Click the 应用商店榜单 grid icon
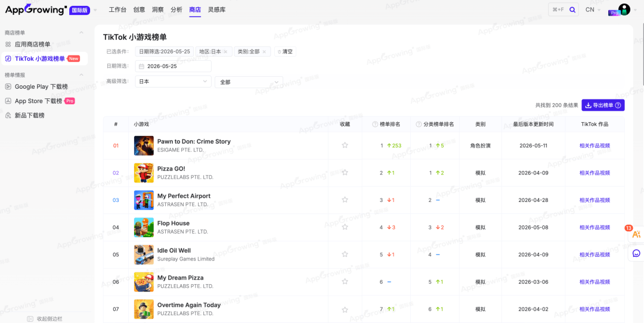This screenshot has height=323, width=644. coord(8,44)
